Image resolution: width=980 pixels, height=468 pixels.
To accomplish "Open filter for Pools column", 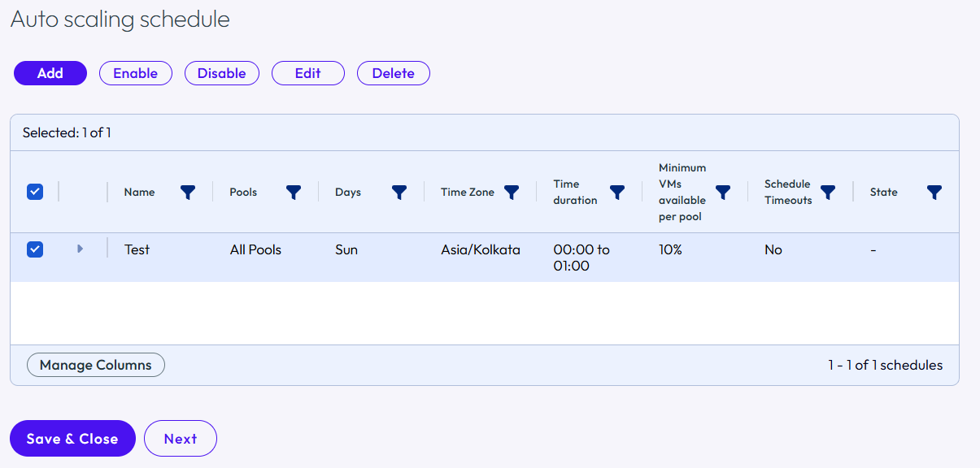I will (294, 193).
